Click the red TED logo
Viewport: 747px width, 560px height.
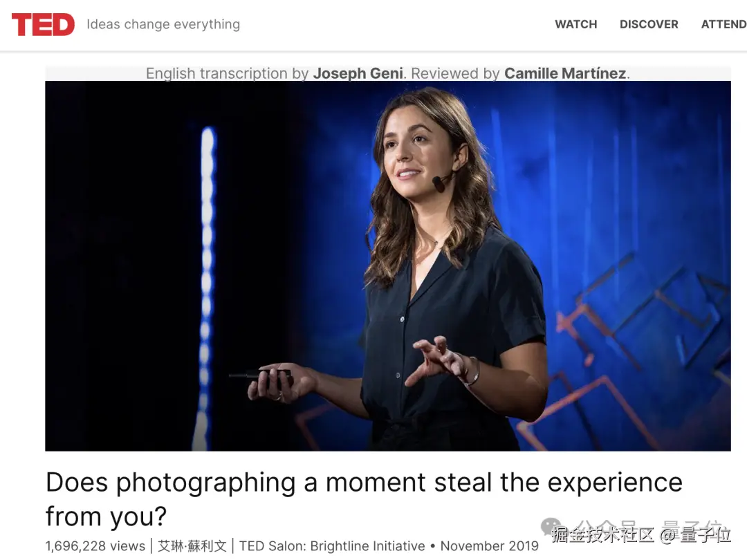tap(43, 24)
